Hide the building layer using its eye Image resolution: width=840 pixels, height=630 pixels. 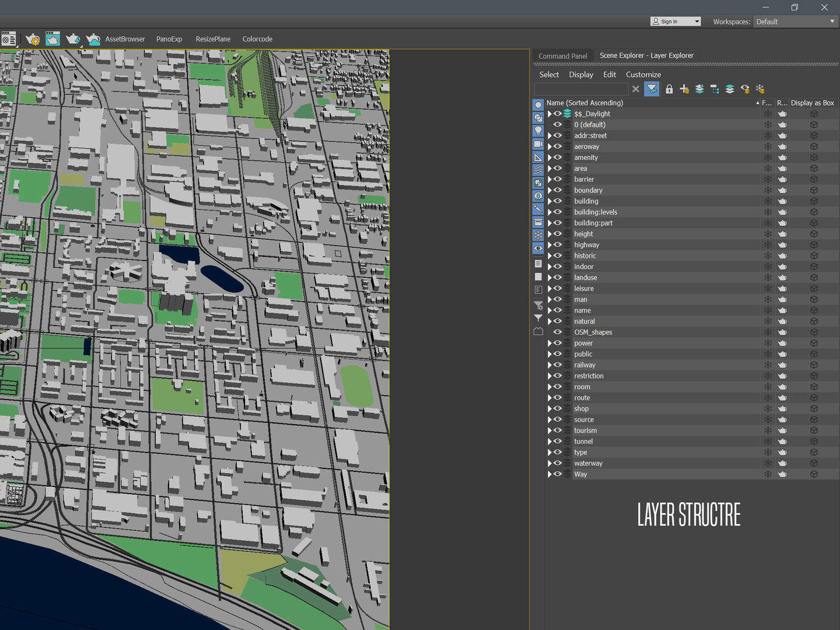558,201
